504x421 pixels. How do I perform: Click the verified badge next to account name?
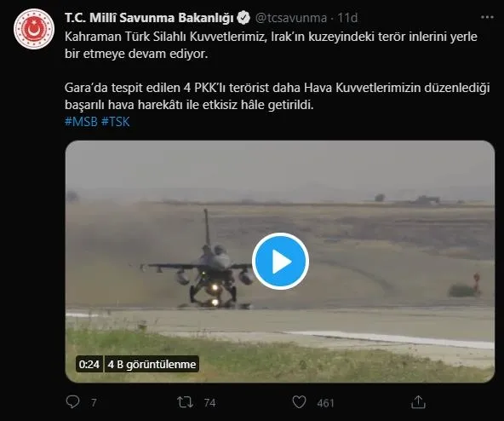[x=243, y=18]
